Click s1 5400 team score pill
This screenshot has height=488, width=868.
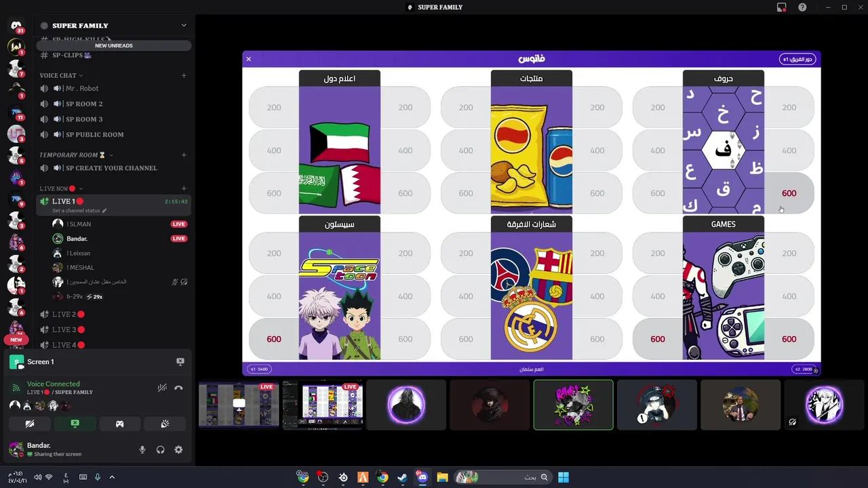click(x=259, y=369)
